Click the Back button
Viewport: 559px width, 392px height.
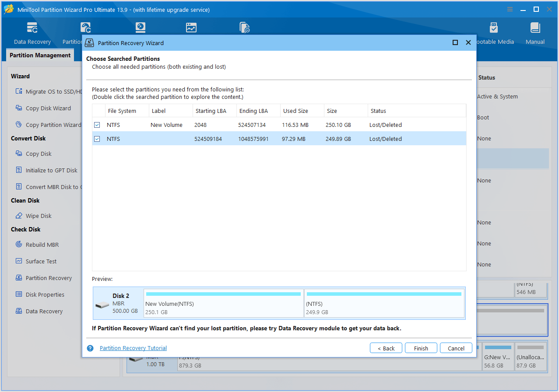pos(386,348)
